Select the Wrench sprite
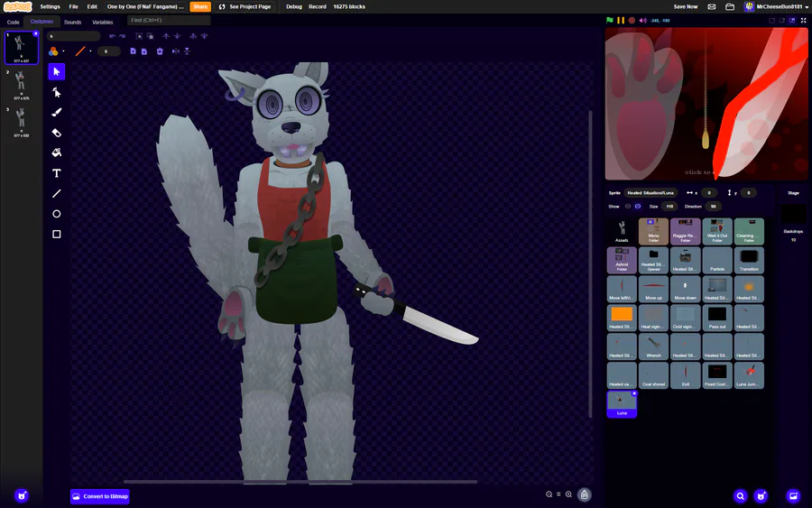Viewport: 812px width, 508px height. pos(653,346)
